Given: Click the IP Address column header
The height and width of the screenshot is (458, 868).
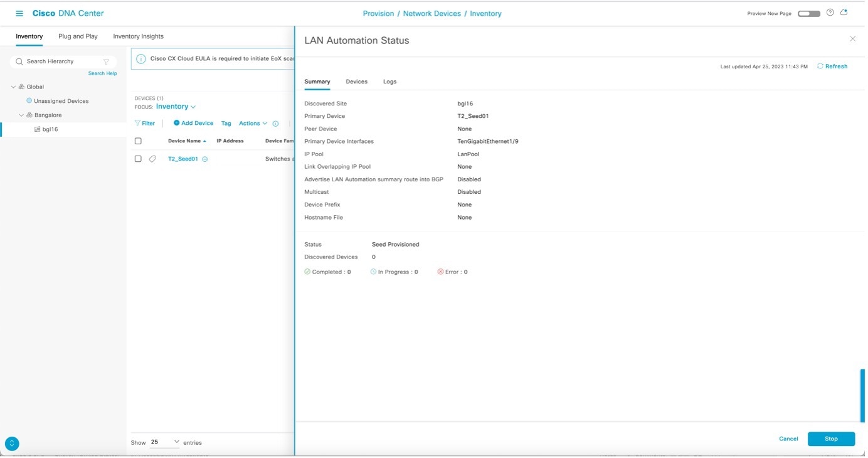Looking at the screenshot, I should click(x=230, y=141).
